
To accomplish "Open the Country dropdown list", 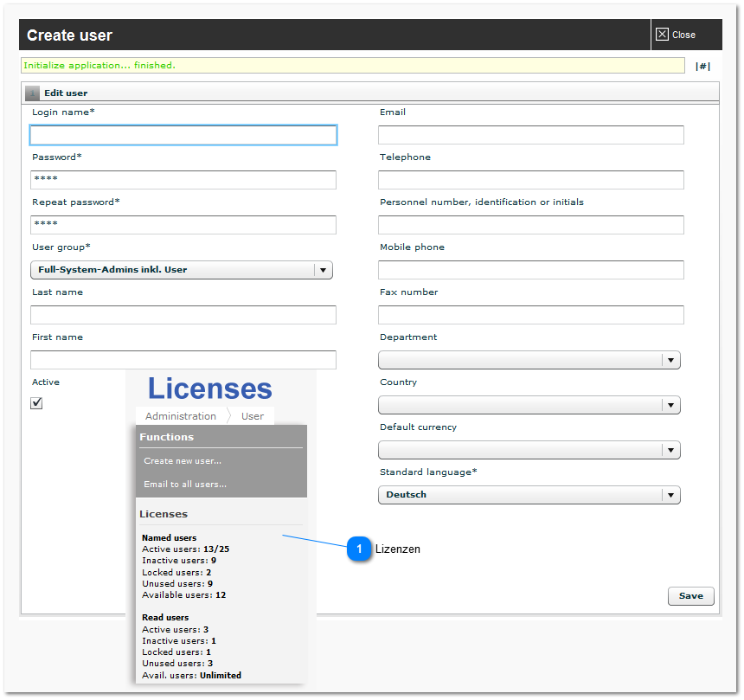I will tap(529, 405).
